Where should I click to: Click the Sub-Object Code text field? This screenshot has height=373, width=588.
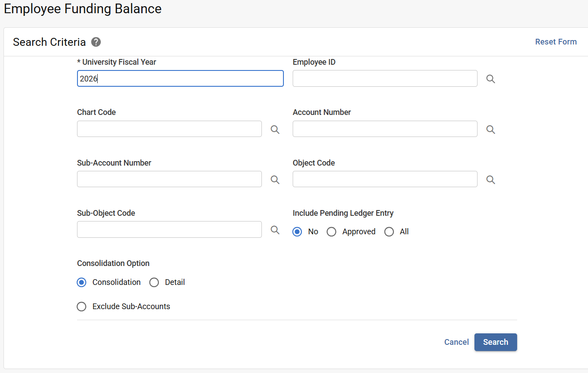tap(169, 229)
